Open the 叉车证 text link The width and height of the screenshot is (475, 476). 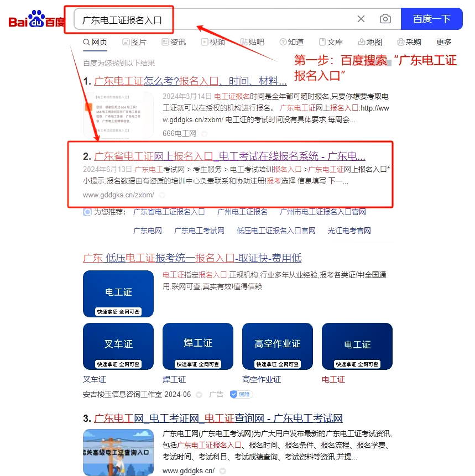95,379
